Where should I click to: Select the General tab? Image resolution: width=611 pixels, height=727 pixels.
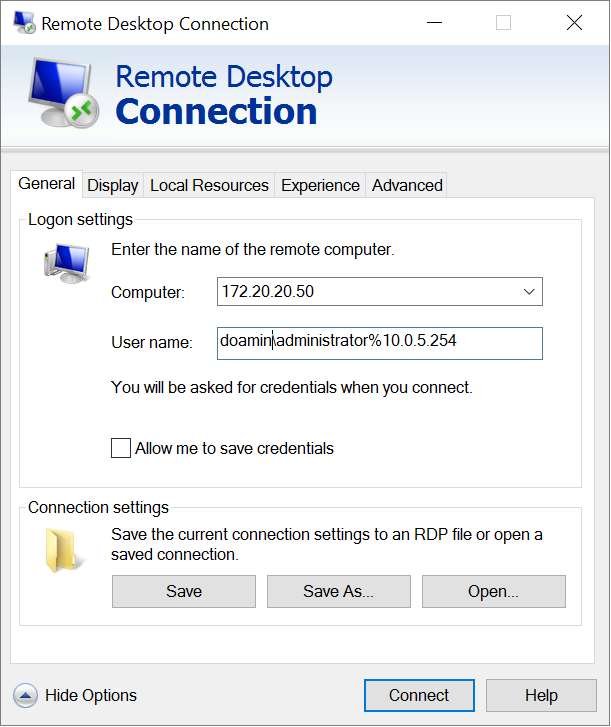click(46, 184)
